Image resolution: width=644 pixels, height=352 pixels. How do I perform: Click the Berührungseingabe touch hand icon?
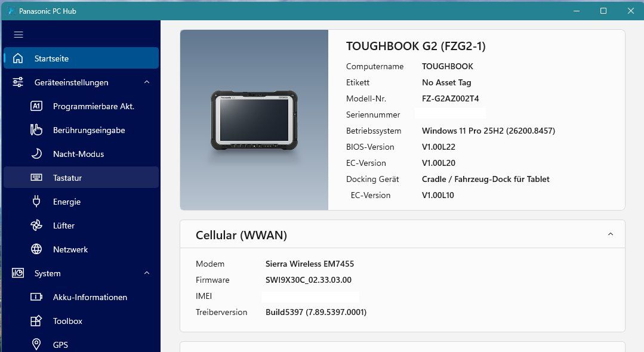(36, 130)
